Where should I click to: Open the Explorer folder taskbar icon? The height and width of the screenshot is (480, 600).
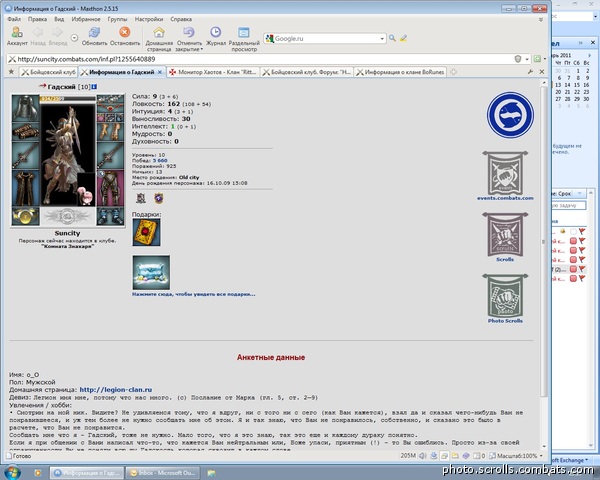pyautogui.click(x=211, y=473)
